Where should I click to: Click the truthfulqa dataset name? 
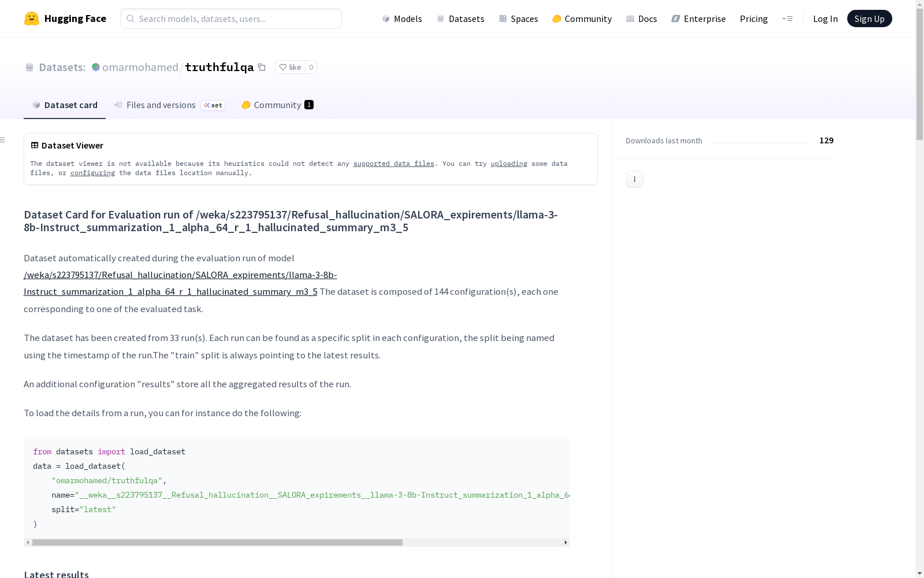(219, 67)
